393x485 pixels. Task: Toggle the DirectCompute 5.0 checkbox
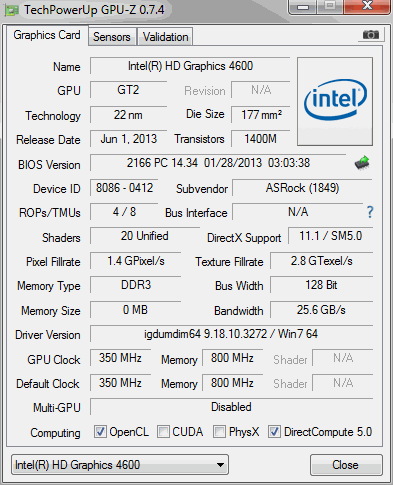pos(274,432)
